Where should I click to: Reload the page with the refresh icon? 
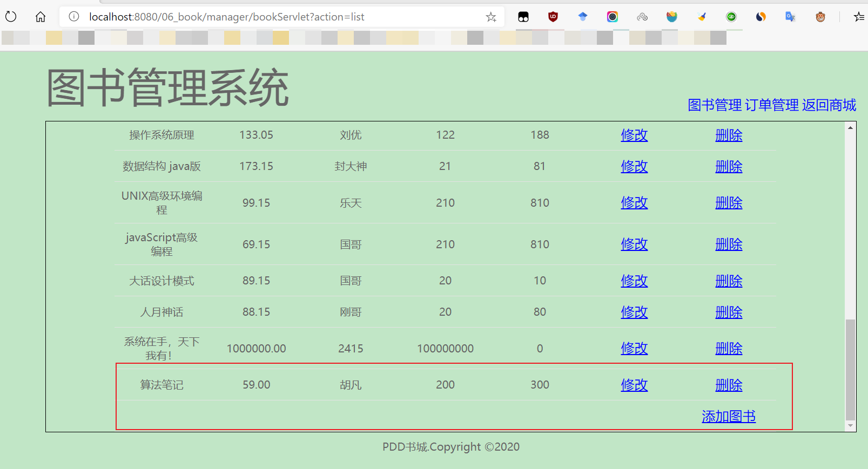click(11, 17)
